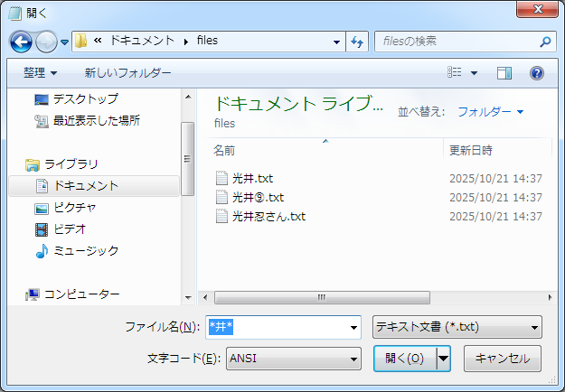Click the greyed Forward arrow button
The image size is (565, 392).
point(46,42)
